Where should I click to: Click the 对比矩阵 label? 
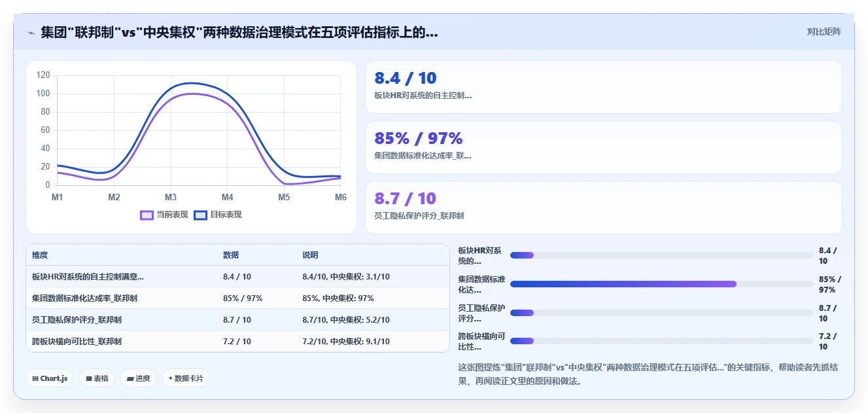tap(824, 31)
